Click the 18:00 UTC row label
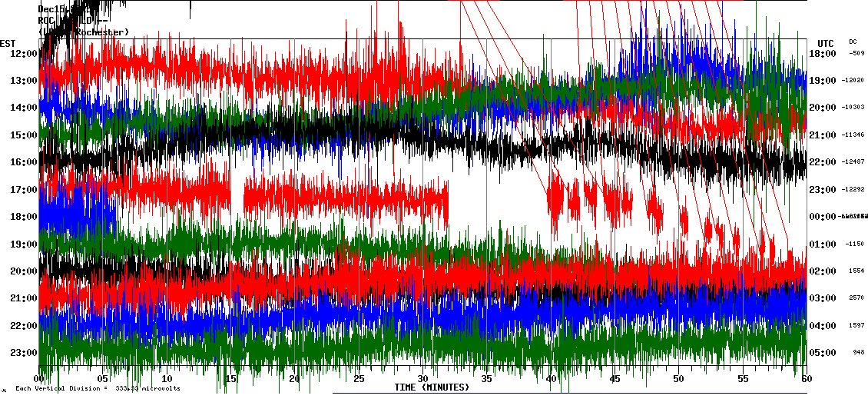The width and height of the screenshot is (868, 399). coord(823,53)
